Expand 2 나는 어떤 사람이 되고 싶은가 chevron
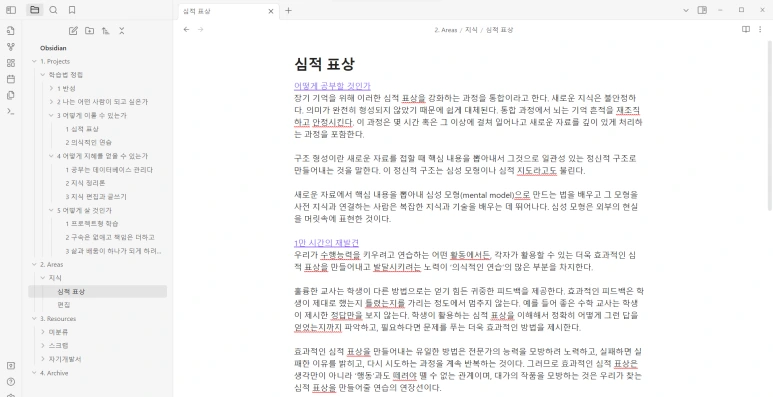The image size is (773, 397). pos(51,102)
